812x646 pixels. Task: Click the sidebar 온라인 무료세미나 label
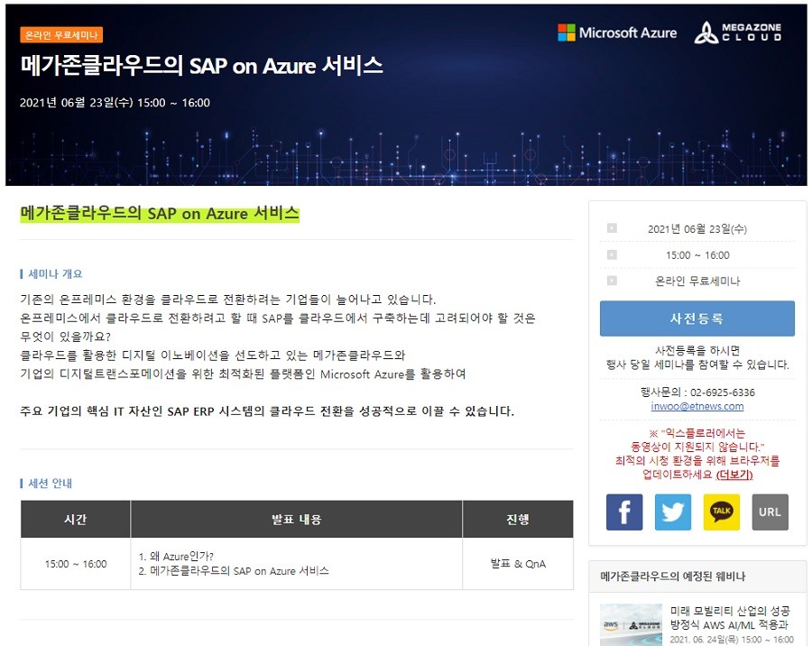(697, 281)
